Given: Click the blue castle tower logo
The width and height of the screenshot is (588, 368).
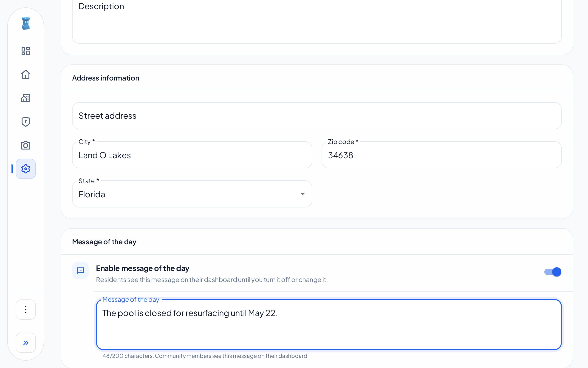Looking at the screenshot, I should click(25, 23).
